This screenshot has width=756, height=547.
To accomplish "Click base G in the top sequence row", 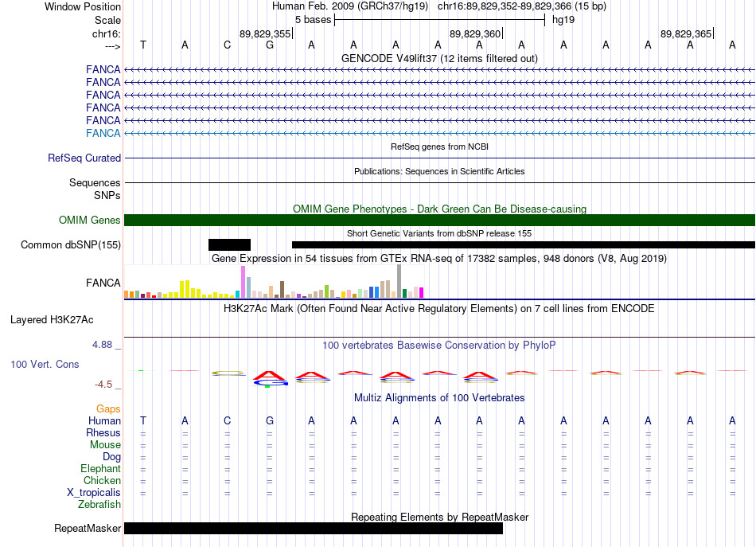I will coord(270,45).
